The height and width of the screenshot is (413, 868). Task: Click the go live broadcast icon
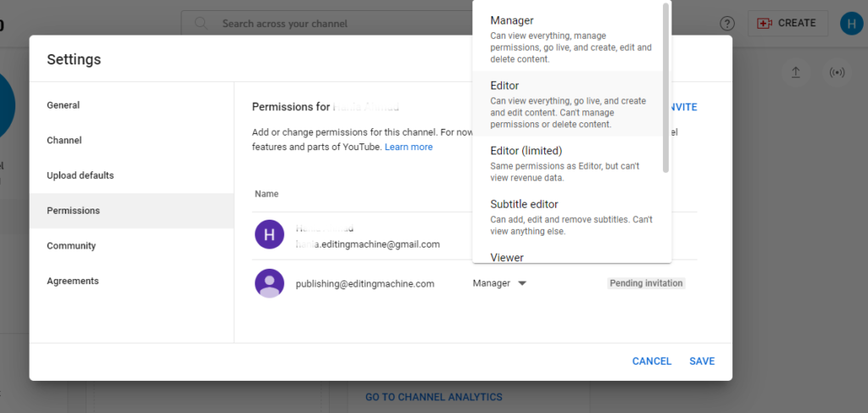[x=837, y=73]
